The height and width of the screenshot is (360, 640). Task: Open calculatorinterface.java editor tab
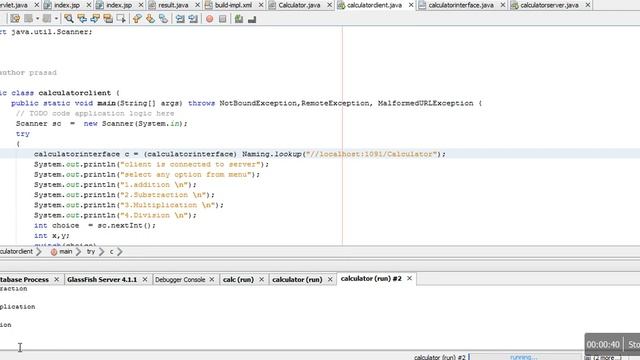[460, 5]
